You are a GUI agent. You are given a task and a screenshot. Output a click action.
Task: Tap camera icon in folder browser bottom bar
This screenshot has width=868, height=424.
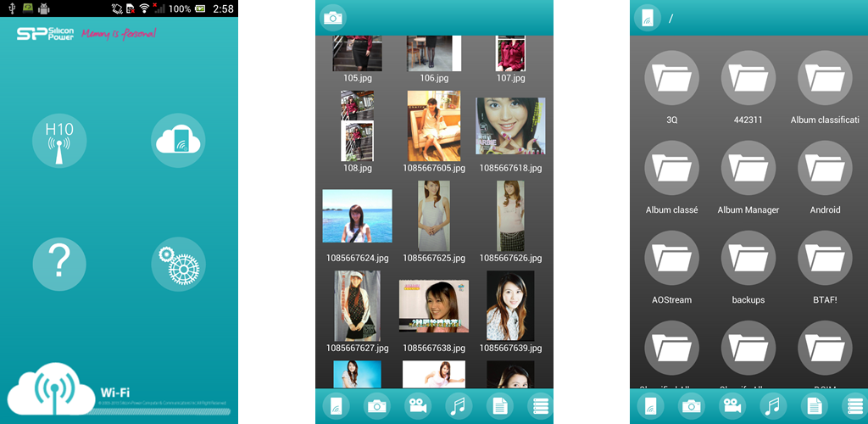tap(692, 407)
